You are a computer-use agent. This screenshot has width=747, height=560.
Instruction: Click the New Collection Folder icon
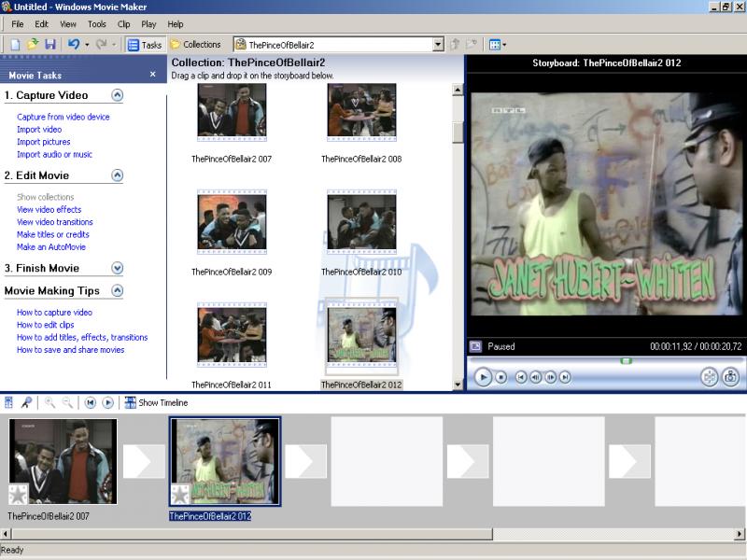tap(472, 45)
